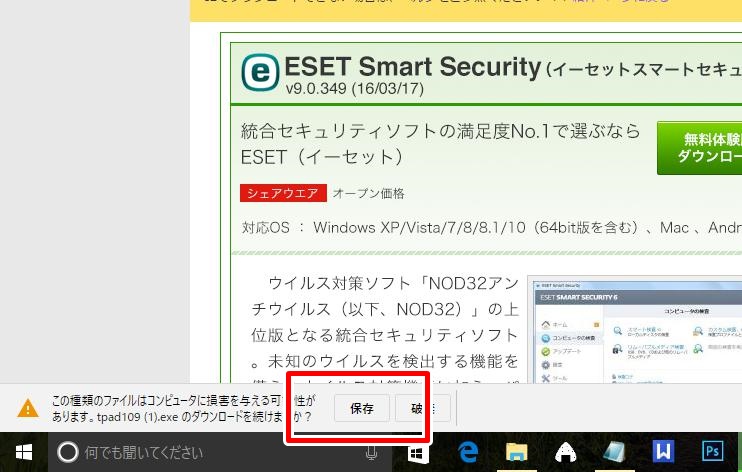The width and height of the screenshot is (742, 472).
Task: Open Word from the taskbar
Action: click(663, 451)
